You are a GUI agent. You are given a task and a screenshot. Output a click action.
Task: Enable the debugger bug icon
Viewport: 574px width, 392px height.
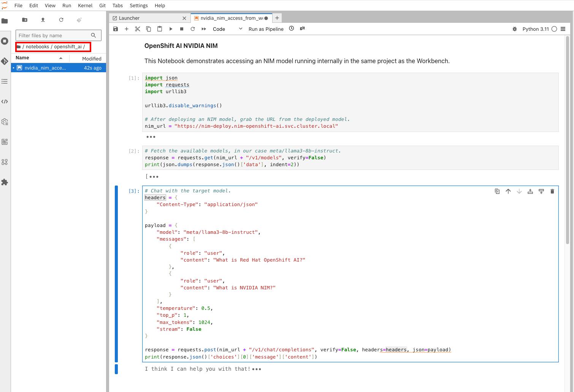[x=514, y=29]
